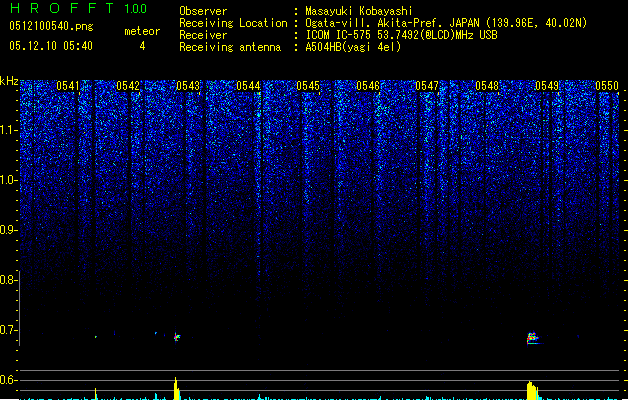Image resolution: width=629 pixels, height=400 pixels.
Task: Click the 0547 time marker
Action: [x=427, y=86]
